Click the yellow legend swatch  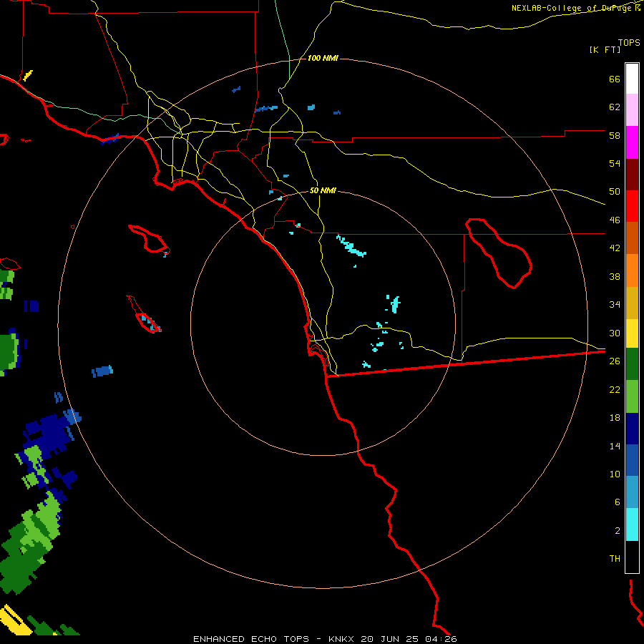632,333
